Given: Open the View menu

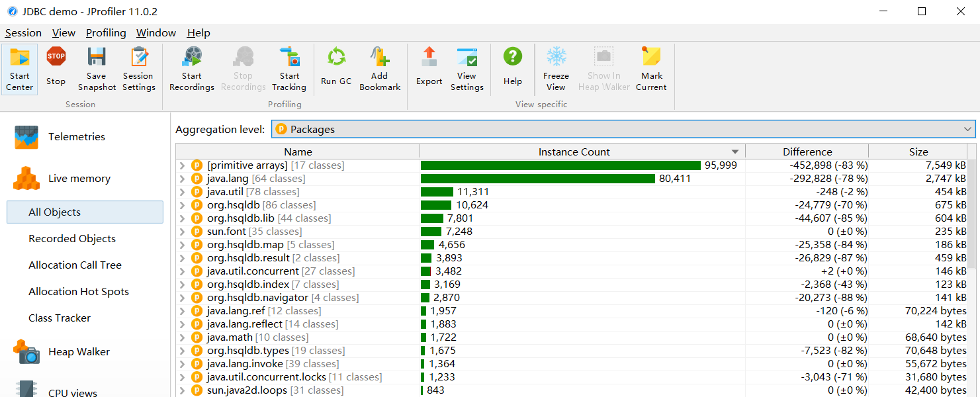Looking at the screenshot, I should (x=64, y=33).
